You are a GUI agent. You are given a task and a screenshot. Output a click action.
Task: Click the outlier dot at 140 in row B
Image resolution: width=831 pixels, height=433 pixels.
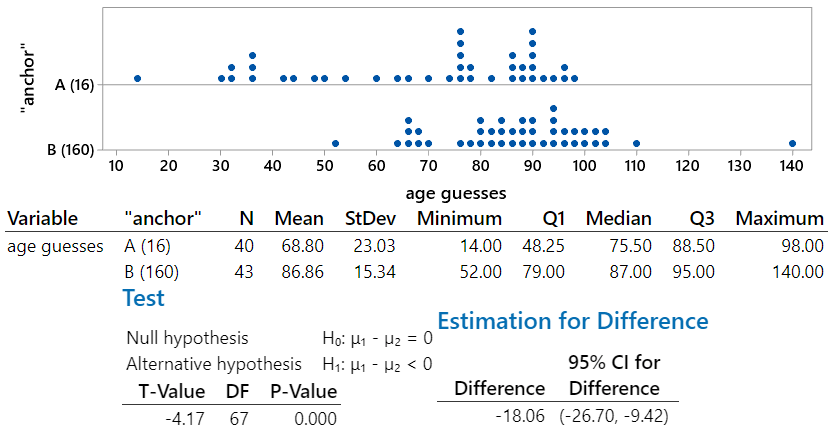792,143
